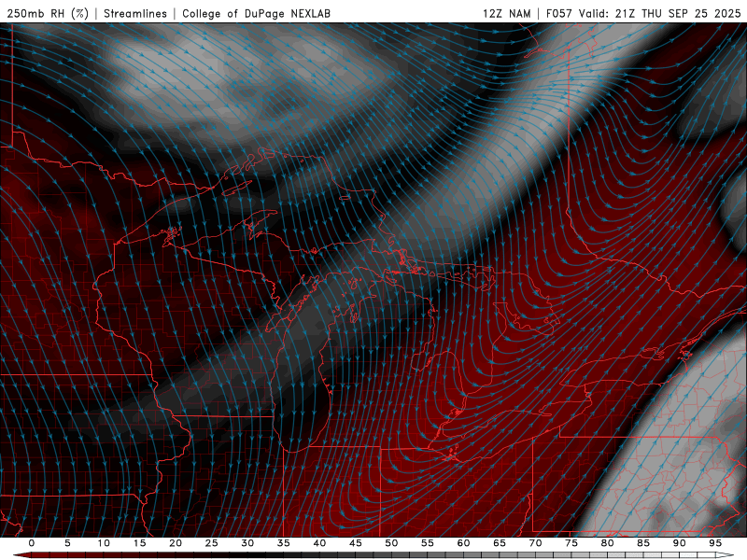Click the "25" colorbar scale label
Viewport: 747px width, 560px height.
[212, 543]
